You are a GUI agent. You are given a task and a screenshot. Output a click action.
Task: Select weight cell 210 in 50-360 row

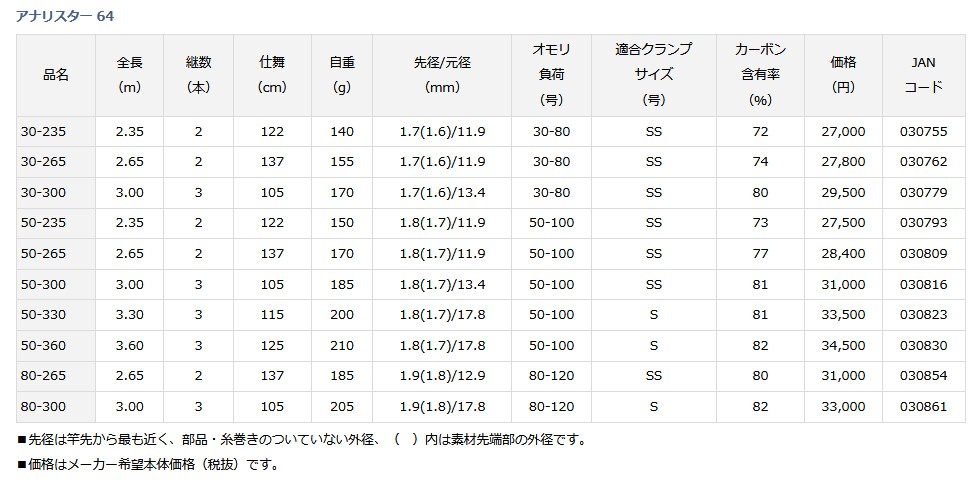click(x=342, y=346)
